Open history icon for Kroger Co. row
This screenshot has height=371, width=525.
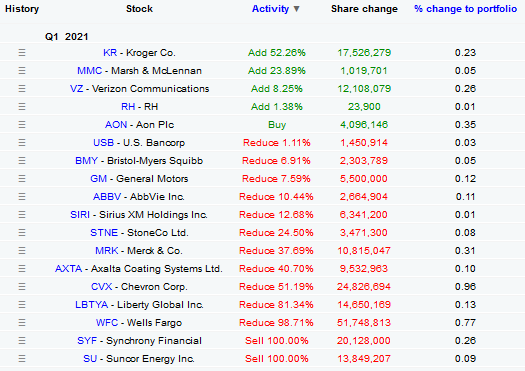point(22,53)
